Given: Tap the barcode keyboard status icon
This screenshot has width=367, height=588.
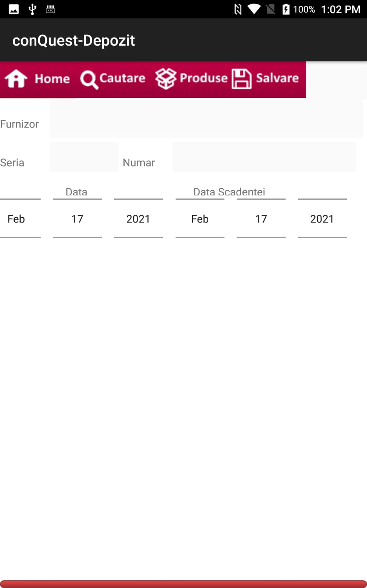Looking at the screenshot, I should click(50, 9).
